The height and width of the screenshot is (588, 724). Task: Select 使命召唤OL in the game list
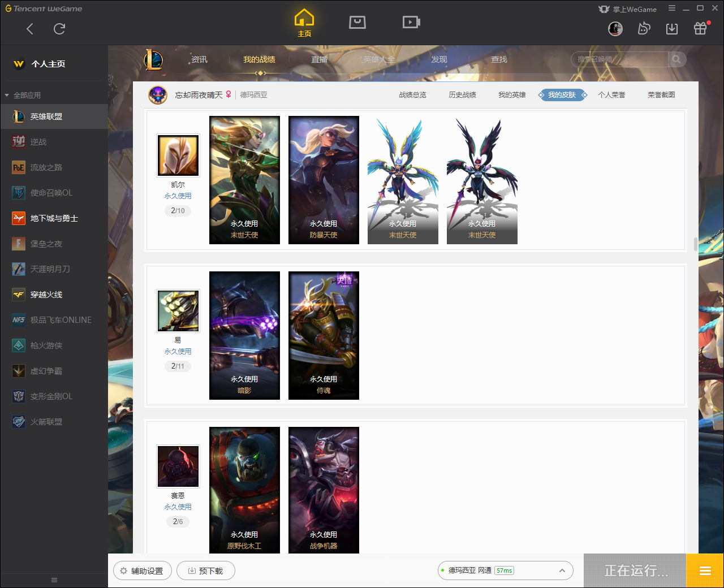54,193
